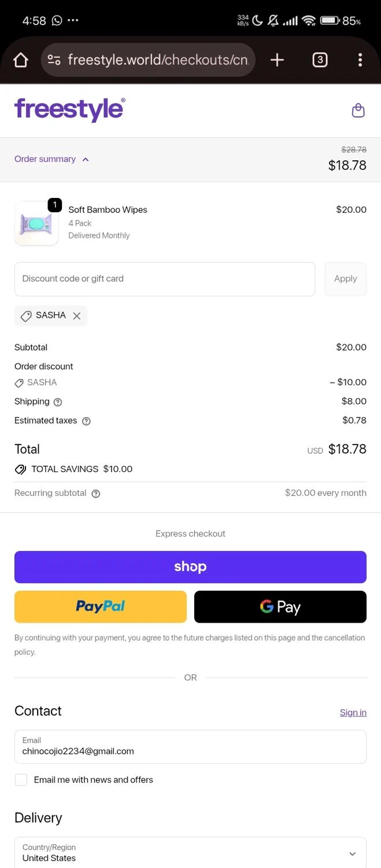The width and height of the screenshot is (381, 868).
Task: Check Email me with news and offers
Action: (x=21, y=780)
